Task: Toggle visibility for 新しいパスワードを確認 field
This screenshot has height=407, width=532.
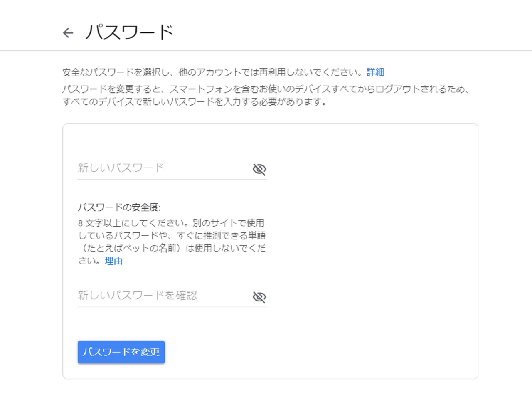Action: [x=259, y=297]
